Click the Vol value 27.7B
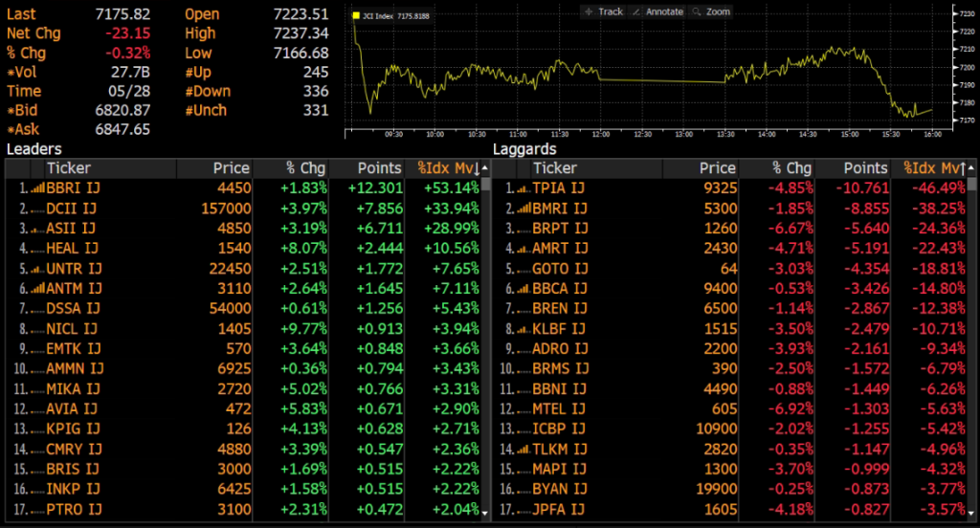 click(x=130, y=72)
